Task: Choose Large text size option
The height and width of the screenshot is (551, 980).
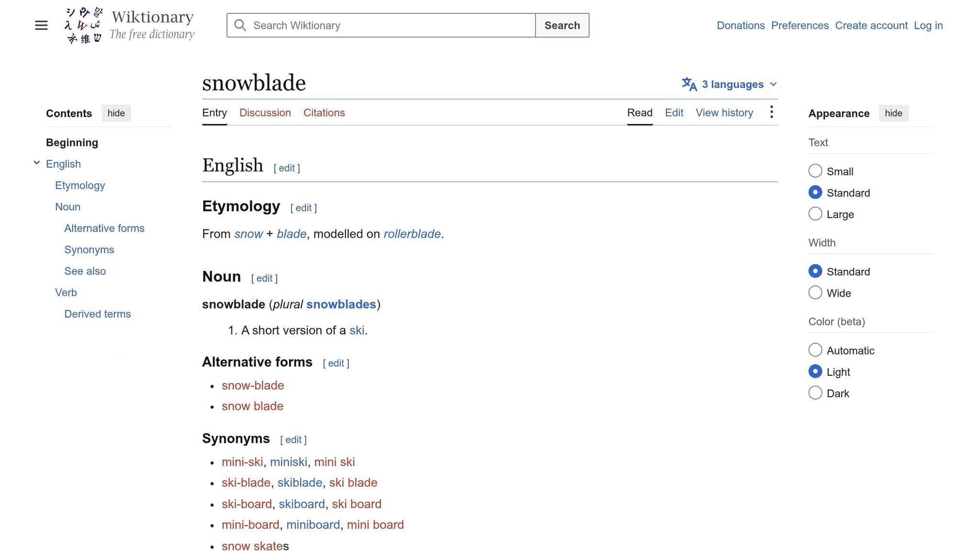Action: (x=815, y=214)
